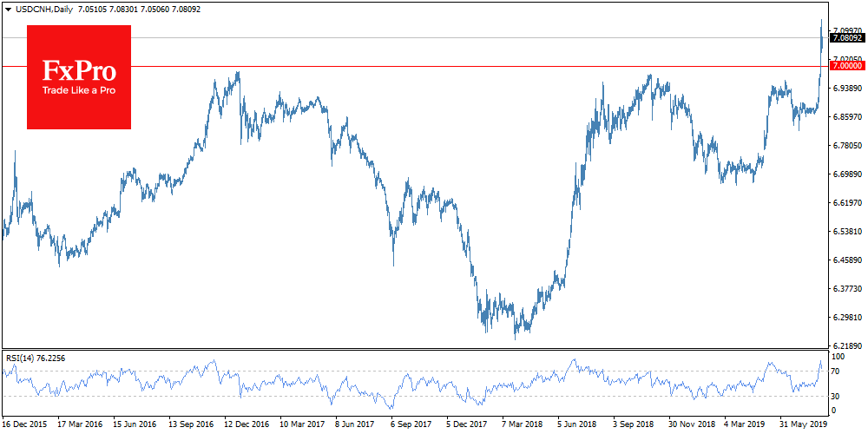Click the 6.93890 price scale value

pyautogui.click(x=847, y=89)
